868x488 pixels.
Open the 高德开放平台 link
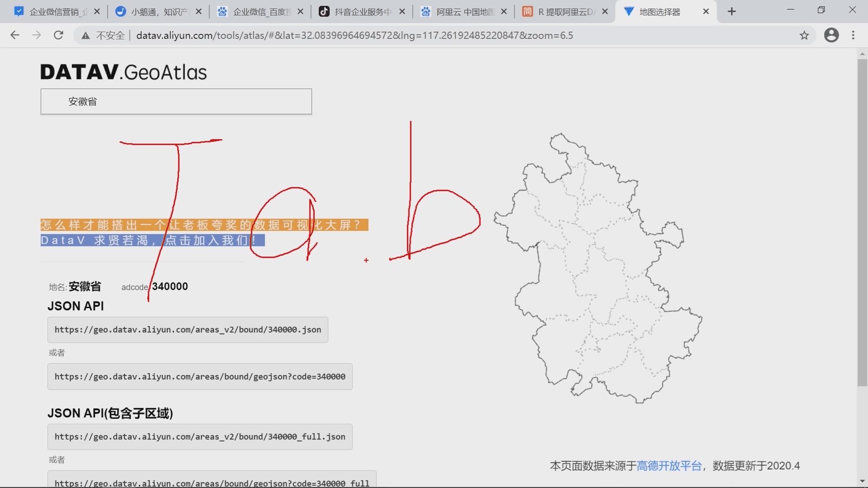[669, 466]
